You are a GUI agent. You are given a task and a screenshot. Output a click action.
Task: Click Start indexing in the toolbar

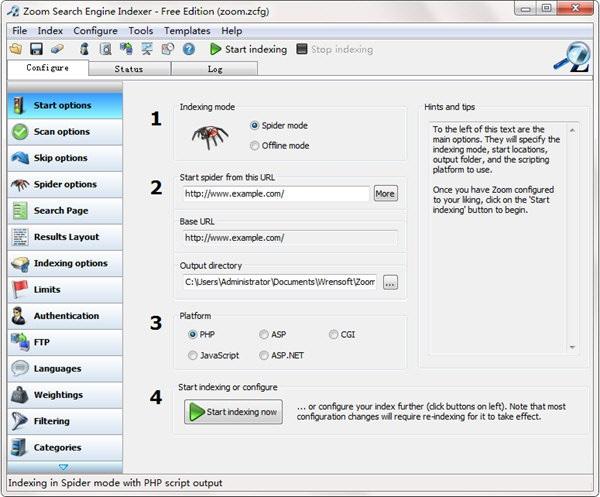click(249, 49)
